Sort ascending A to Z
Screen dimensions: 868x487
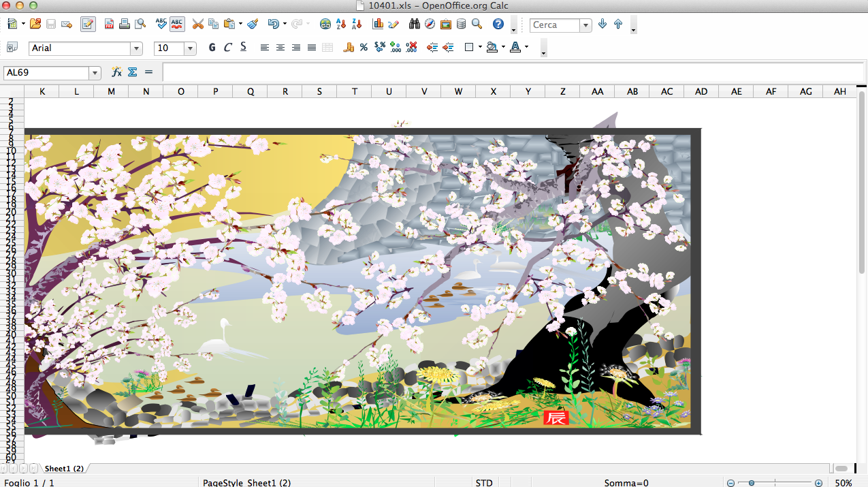tap(341, 25)
